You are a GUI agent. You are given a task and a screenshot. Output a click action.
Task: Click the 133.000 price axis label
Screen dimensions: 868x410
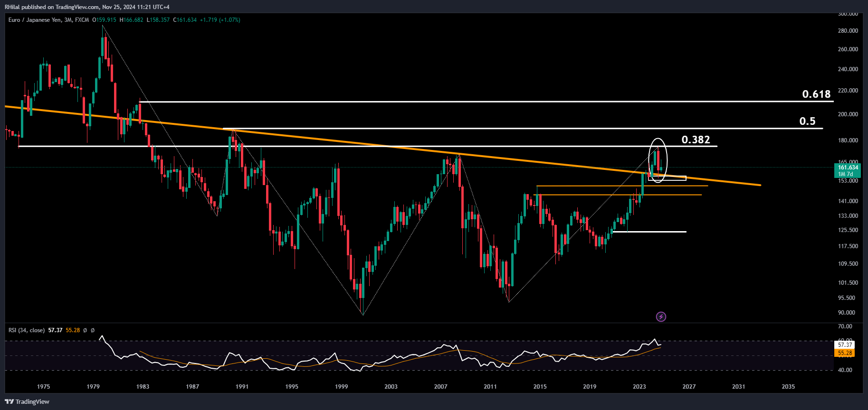click(x=848, y=216)
